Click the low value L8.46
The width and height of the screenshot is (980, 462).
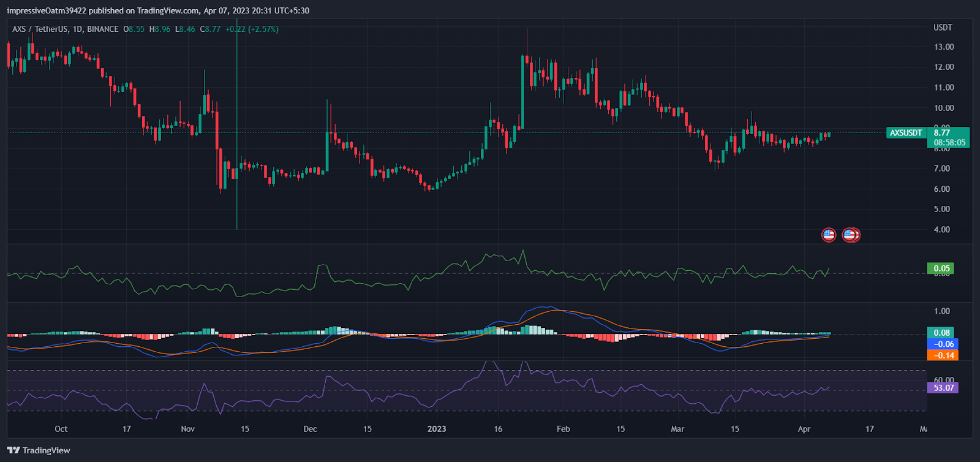tap(185, 29)
